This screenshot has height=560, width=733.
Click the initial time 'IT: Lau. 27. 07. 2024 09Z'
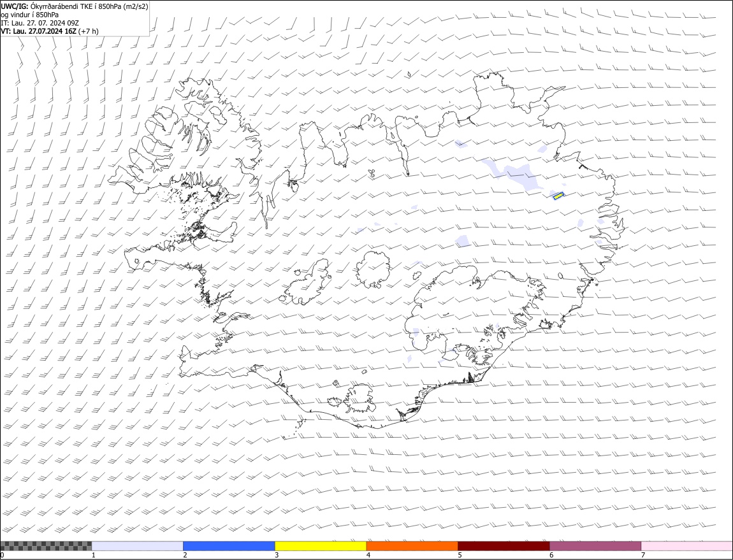(40, 23)
